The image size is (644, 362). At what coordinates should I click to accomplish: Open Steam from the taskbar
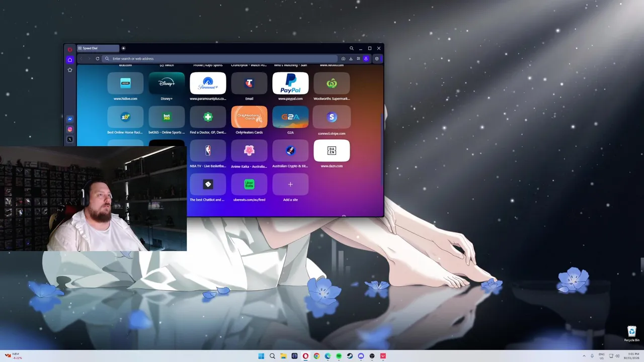[350, 356]
